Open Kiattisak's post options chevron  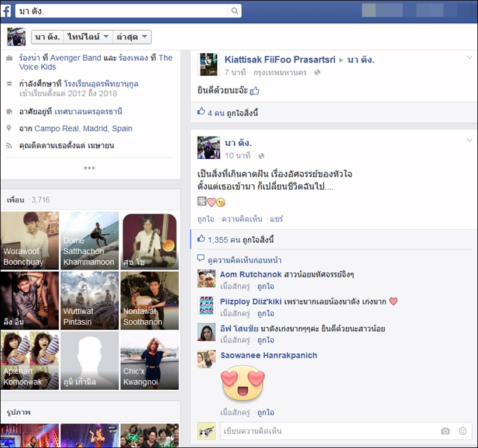pyautogui.click(x=469, y=57)
